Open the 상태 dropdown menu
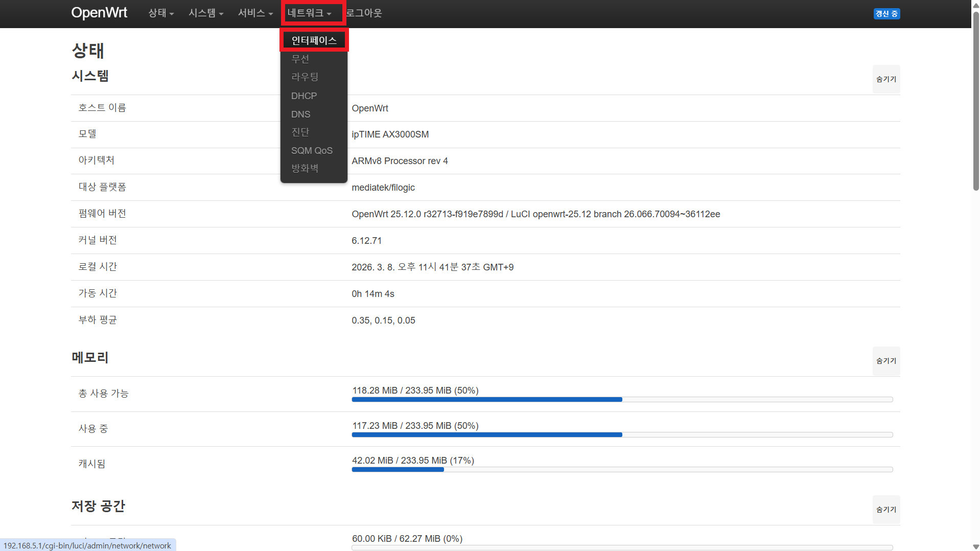 click(x=161, y=13)
